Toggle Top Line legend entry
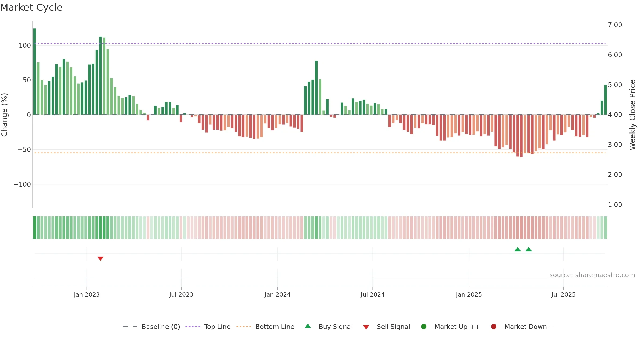Viewport: 644px width, 362px height. pyautogui.click(x=208, y=327)
